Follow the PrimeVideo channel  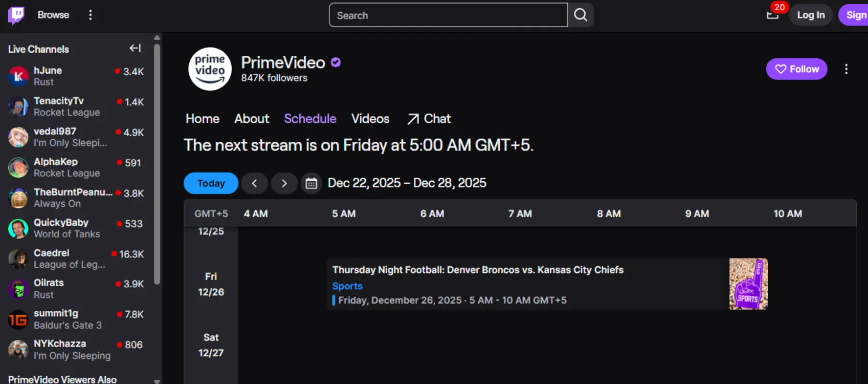pos(796,69)
